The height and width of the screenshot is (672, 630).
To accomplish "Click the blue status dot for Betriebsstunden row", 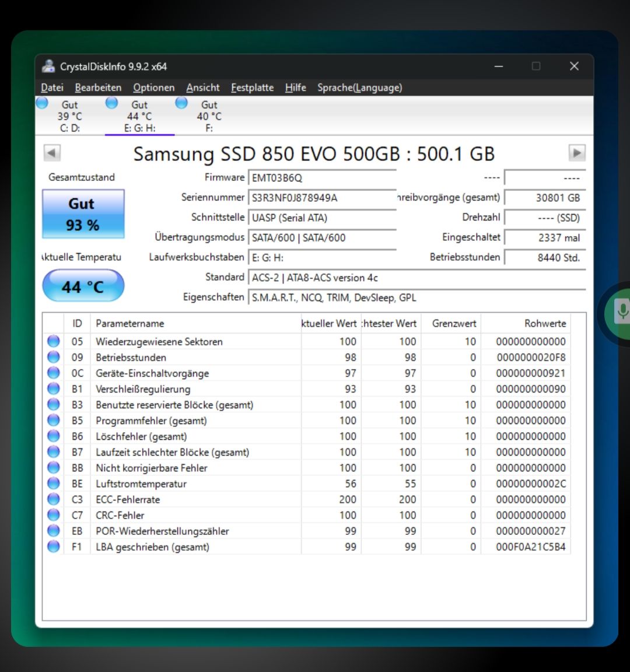I will pos(54,357).
